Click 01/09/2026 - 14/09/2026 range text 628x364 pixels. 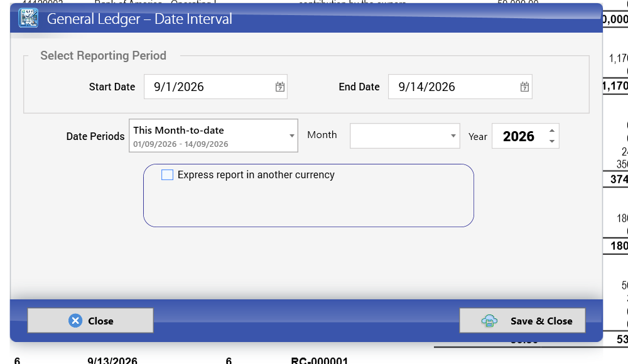(181, 144)
